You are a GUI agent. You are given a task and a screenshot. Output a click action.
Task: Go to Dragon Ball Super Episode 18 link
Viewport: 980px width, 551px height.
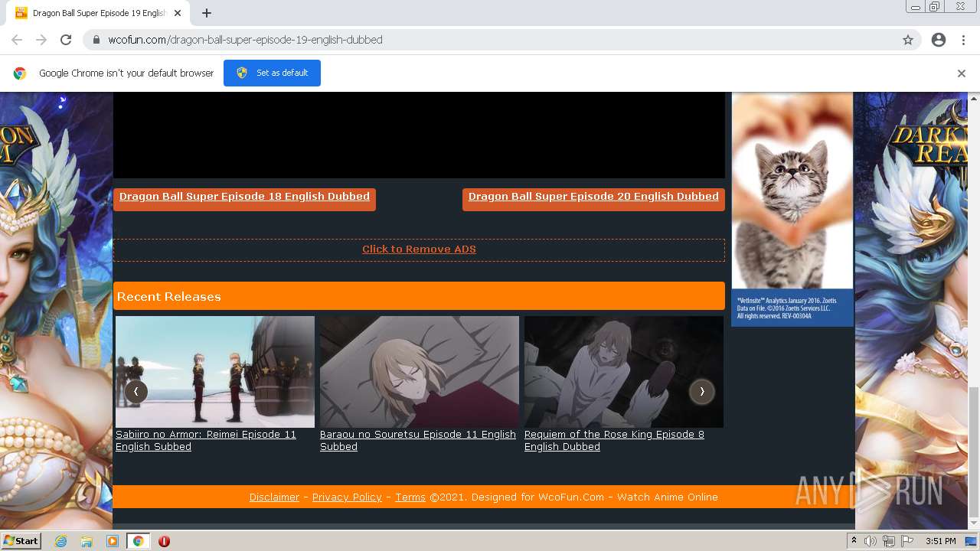244,197
